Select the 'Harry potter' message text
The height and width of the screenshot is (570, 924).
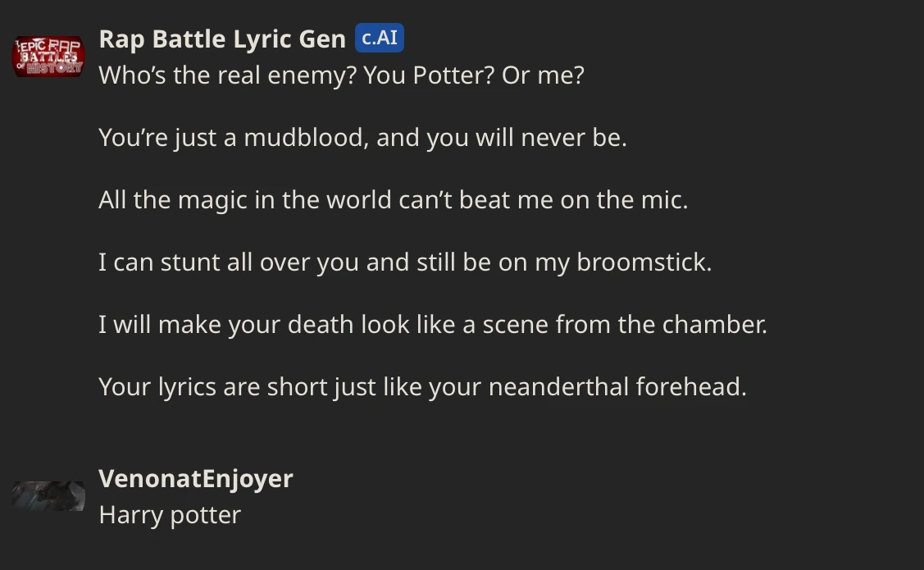coord(170,515)
